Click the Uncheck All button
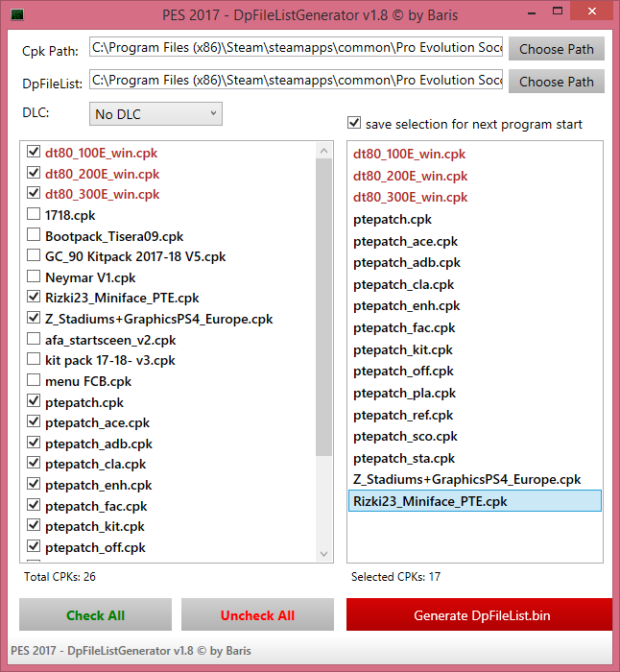Image resolution: width=620 pixels, height=672 pixels. pos(257,615)
